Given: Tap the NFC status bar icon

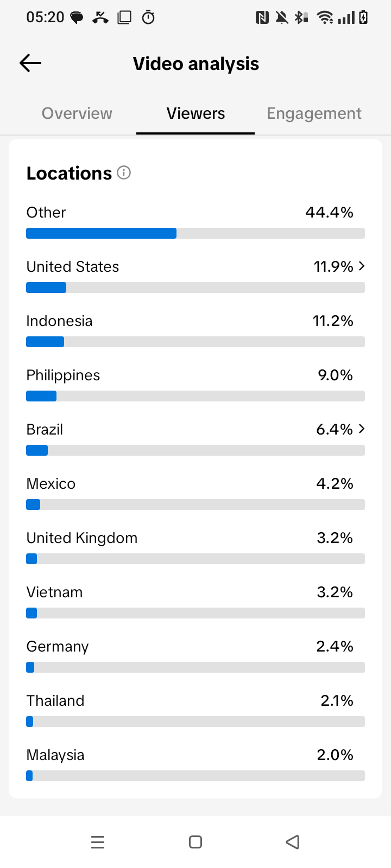Looking at the screenshot, I should 262,18.
